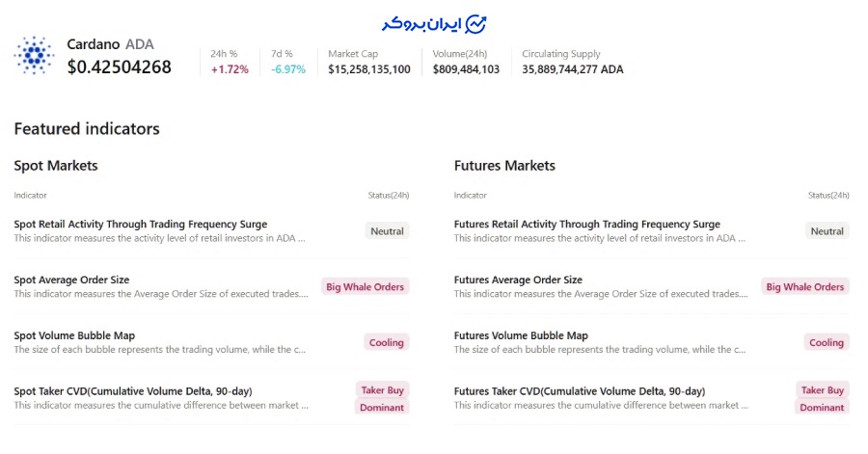Image resolution: width=868 pixels, height=454 pixels.
Task: Click the 24h % change value +1.72%
Action: coord(230,69)
